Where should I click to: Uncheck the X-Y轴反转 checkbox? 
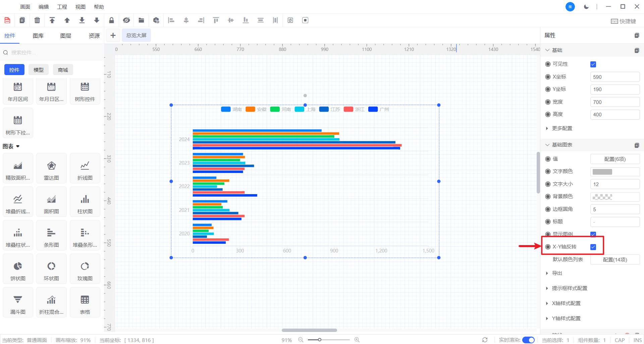coord(593,247)
